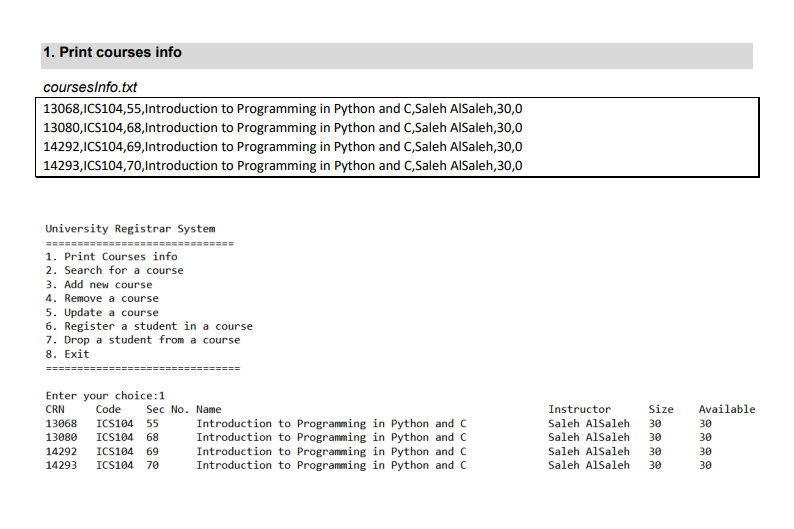Screen dimensions: 794x529
Task: Click section number 69 in the table
Action: pos(152,451)
